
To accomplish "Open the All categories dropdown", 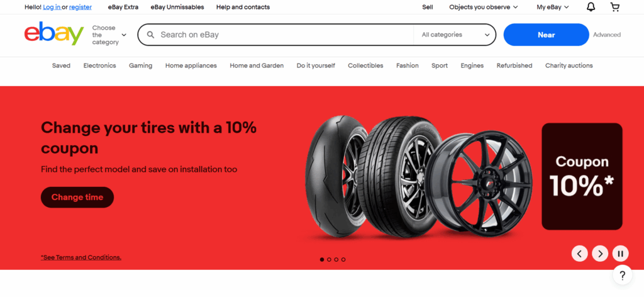I will point(455,35).
